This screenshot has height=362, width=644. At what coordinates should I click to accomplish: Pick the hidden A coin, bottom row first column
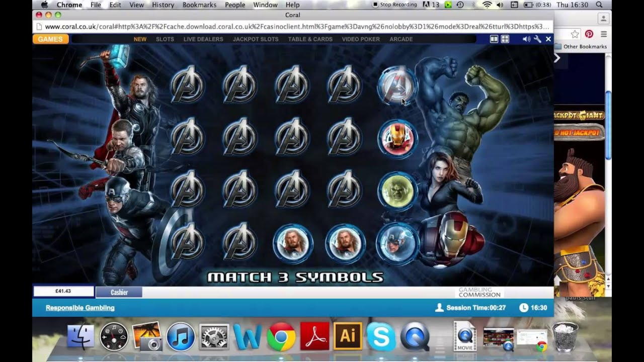(x=188, y=242)
